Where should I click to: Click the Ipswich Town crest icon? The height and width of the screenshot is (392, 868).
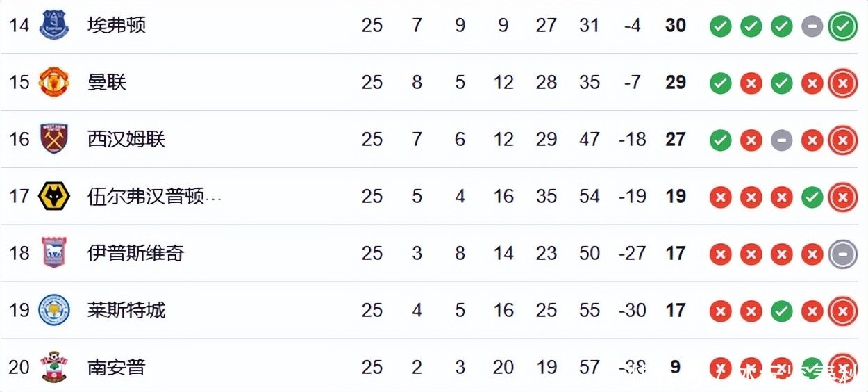pos(53,253)
